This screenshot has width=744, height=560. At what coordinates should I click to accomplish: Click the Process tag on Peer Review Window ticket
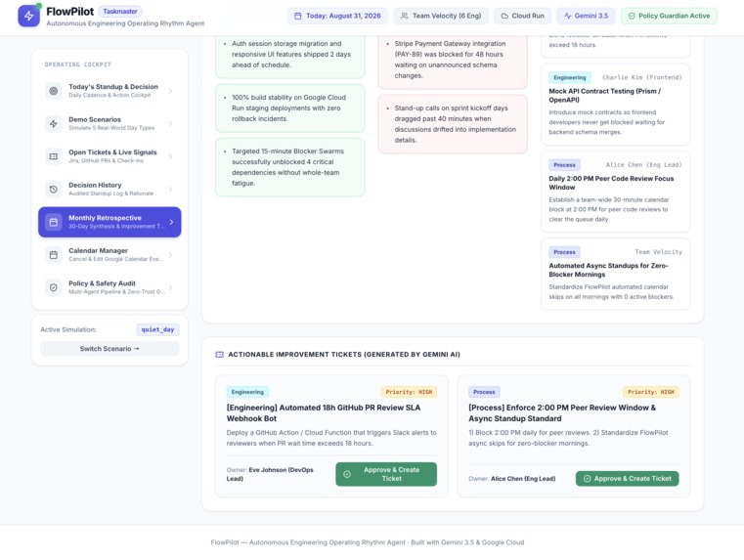(x=484, y=392)
